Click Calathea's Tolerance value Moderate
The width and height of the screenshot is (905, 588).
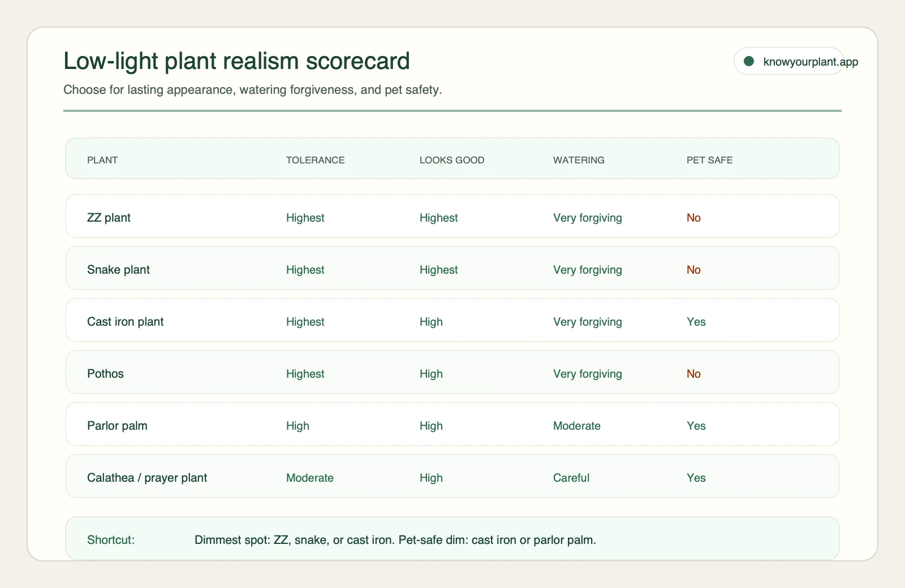[x=309, y=478]
